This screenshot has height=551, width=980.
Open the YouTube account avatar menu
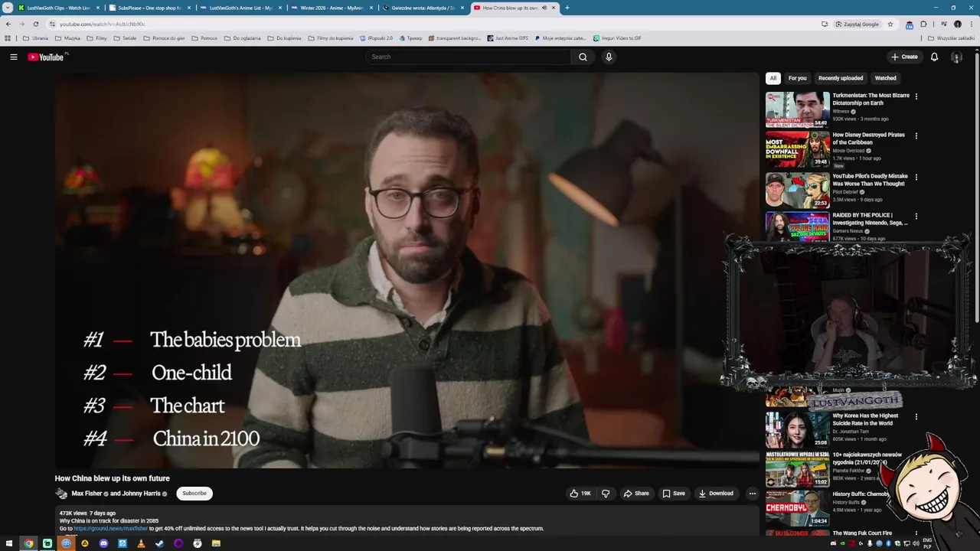(956, 57)
